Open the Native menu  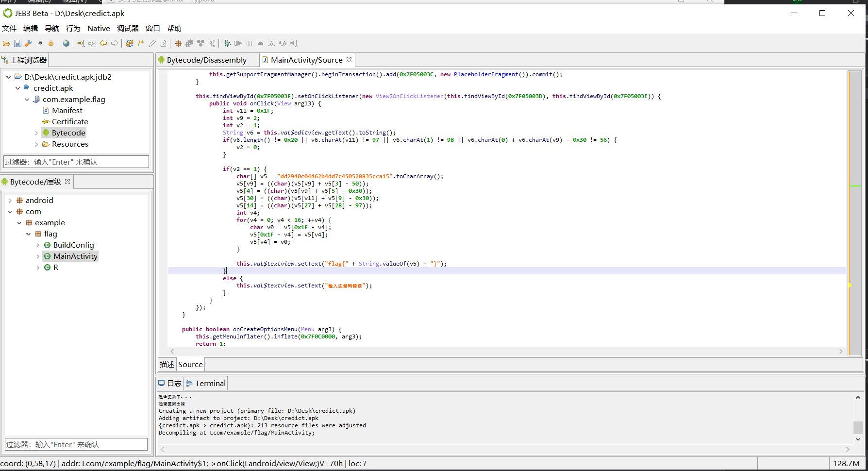[99, 29]
